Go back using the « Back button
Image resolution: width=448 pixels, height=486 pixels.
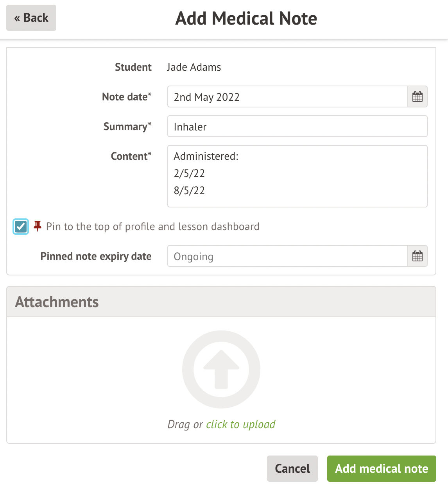click(31, 18)
